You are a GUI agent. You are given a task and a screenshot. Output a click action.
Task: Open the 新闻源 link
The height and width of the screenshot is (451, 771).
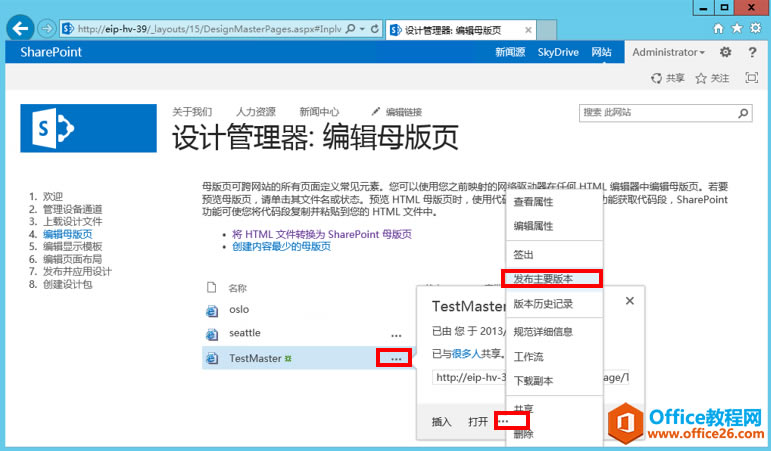pos(510,52)
